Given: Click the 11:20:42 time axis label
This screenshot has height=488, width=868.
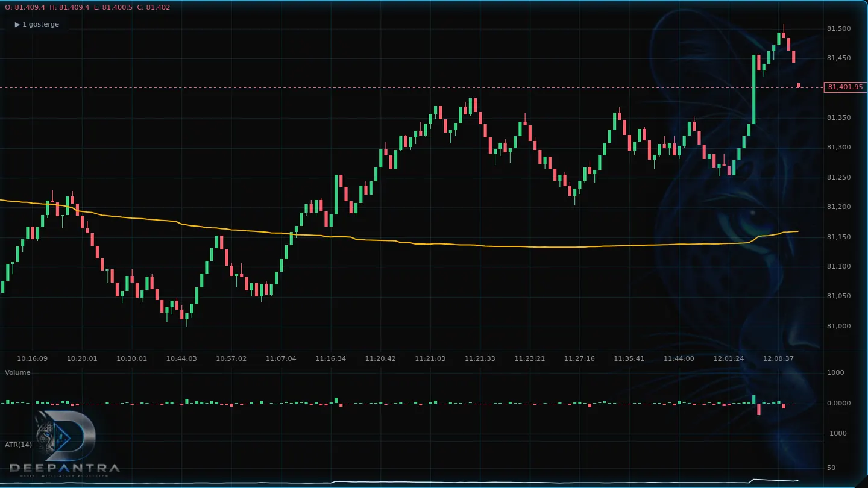Looking at the screenshot, I should 380,358.
